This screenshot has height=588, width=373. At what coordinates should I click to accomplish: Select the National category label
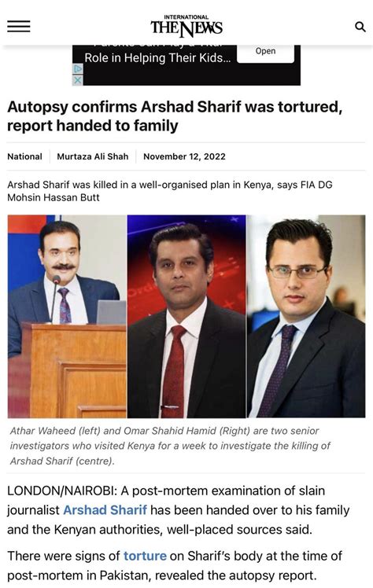pos(24,156)
